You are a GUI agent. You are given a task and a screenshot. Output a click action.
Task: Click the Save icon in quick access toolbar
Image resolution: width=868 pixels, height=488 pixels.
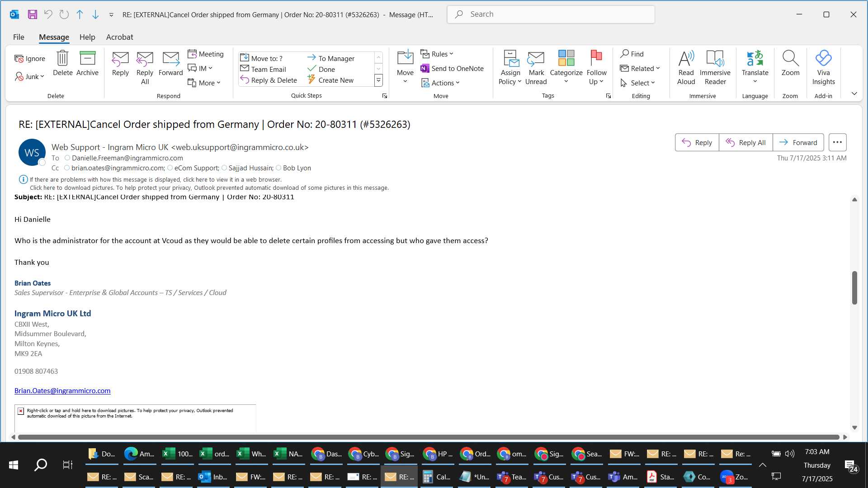point(32,14)
